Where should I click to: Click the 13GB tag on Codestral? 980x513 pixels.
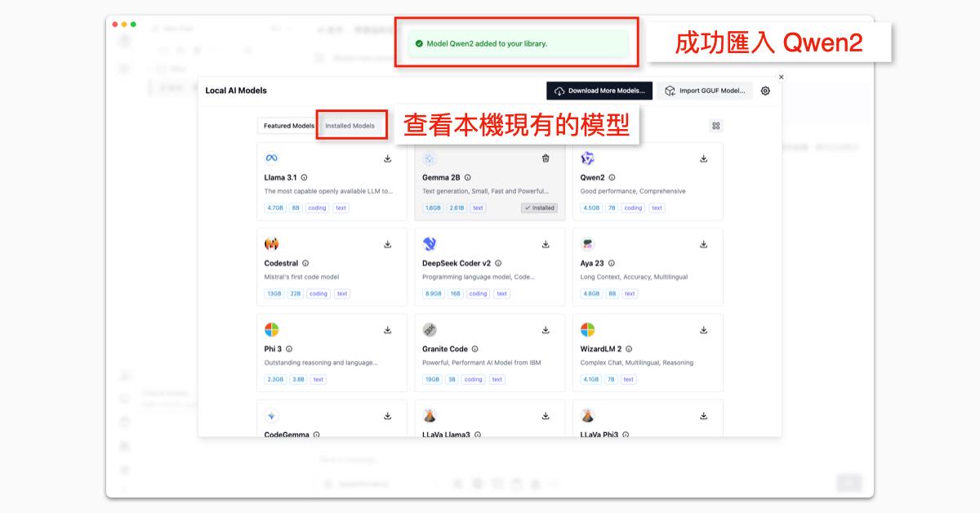[x=274, y=294]
